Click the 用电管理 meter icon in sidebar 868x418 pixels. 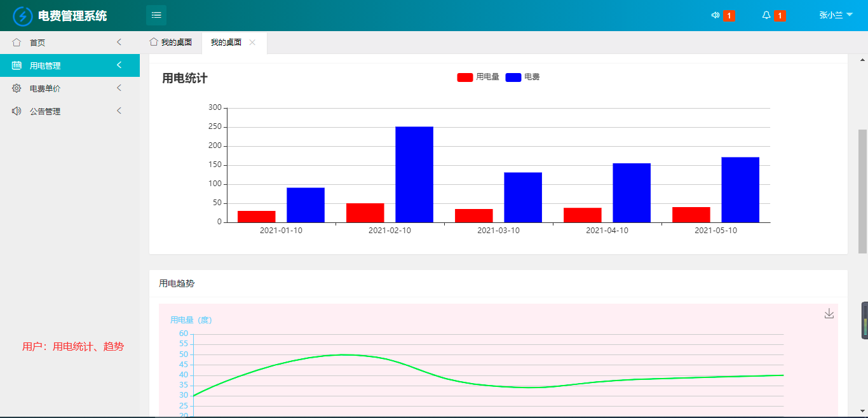click(17, 65)
